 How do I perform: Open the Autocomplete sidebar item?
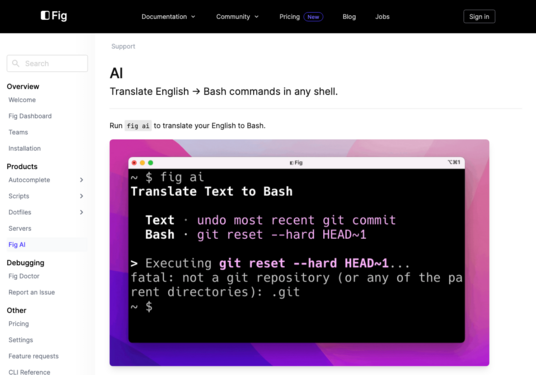[29, 180]
